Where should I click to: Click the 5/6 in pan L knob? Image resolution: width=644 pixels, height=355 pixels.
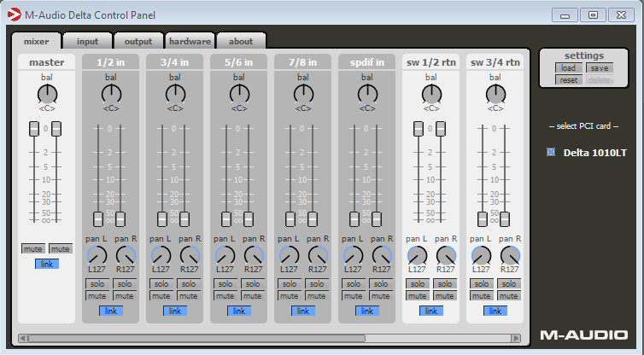pyautogui.click(x=225, y=255)
